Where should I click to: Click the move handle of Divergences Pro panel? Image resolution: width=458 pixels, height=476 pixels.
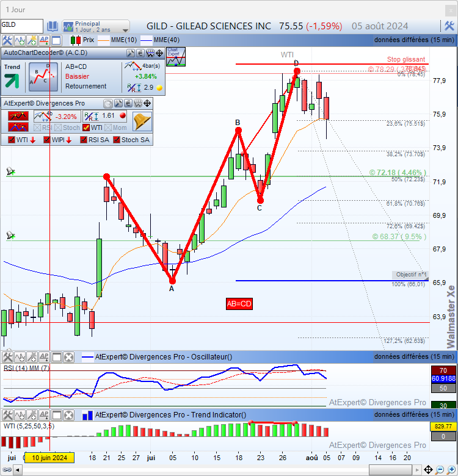click(x=147, y=104)
